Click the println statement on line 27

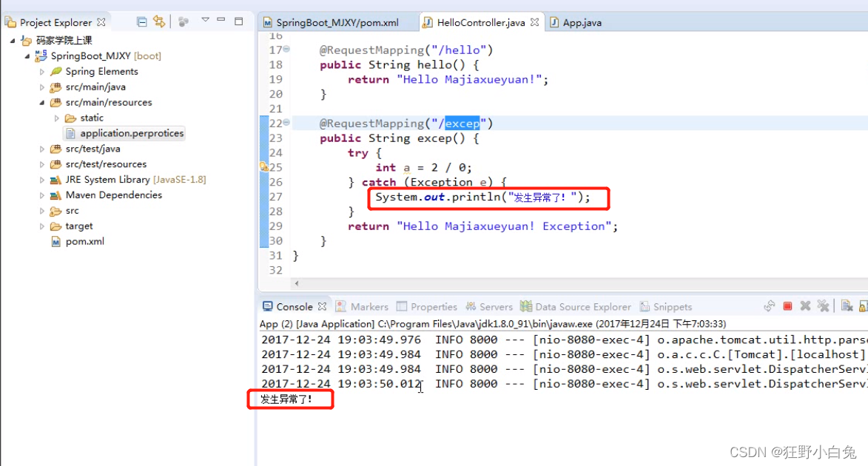coord(482,197)
